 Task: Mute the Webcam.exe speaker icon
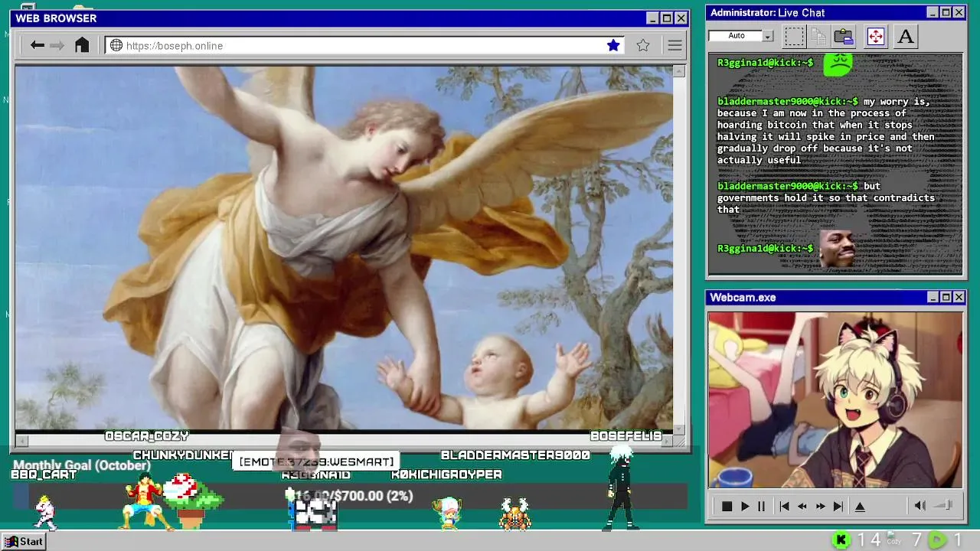pos(920,506)
